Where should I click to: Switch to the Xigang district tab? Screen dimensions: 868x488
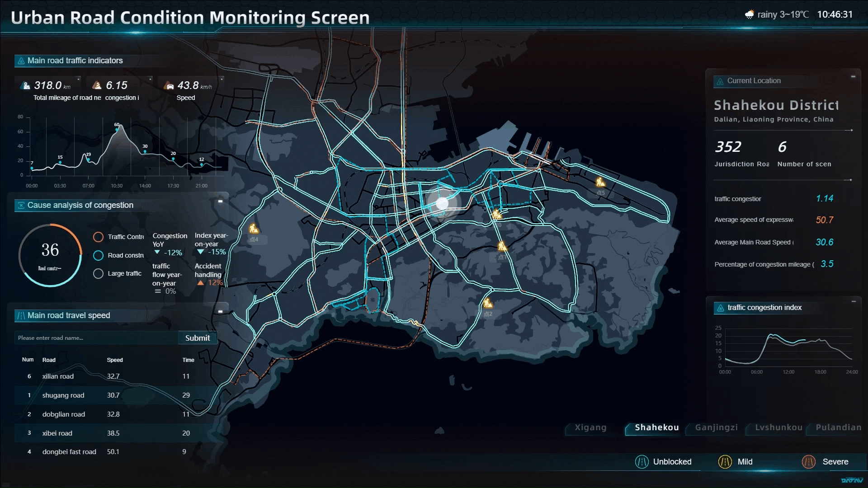(590, 427)
